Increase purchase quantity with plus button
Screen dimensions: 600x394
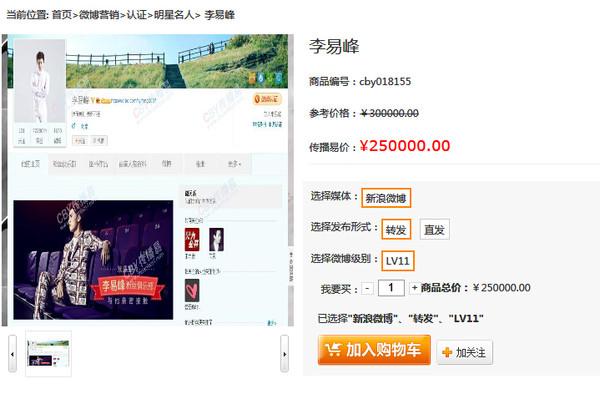pyautogui.click(x=414, y=288)
